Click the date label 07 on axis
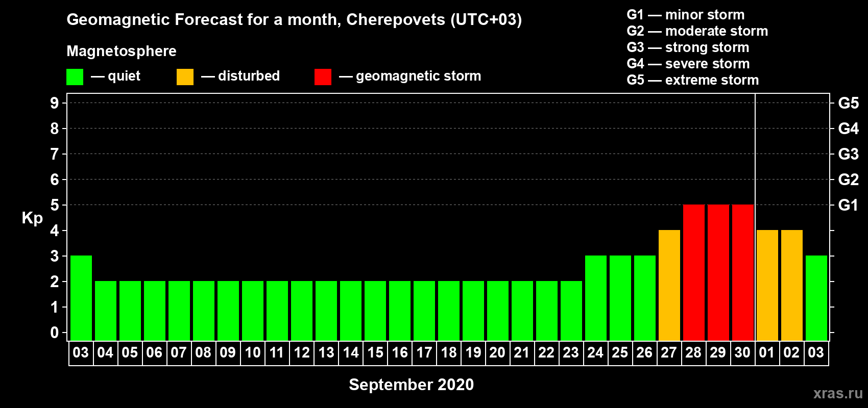The width and height of the screenshot is (868, 408). coord(179,353)
